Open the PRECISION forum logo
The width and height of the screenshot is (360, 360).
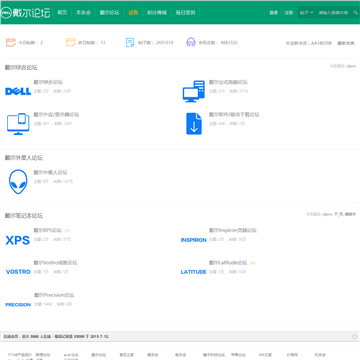[x=18, y=305]
